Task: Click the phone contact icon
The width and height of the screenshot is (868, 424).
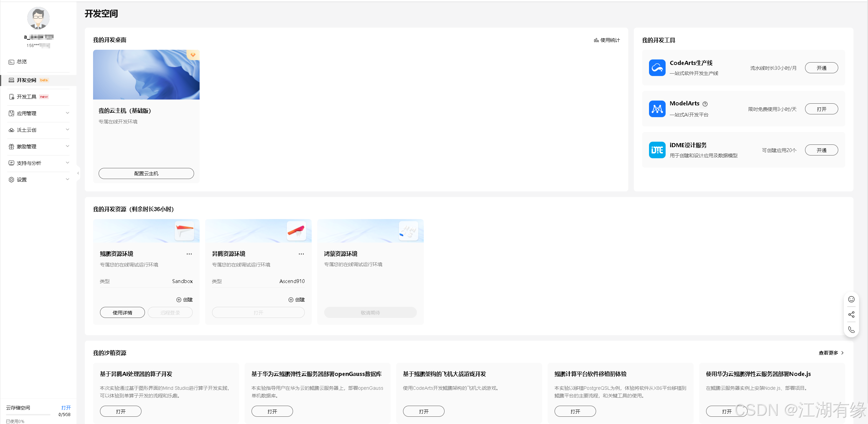Action: [851, 330]
